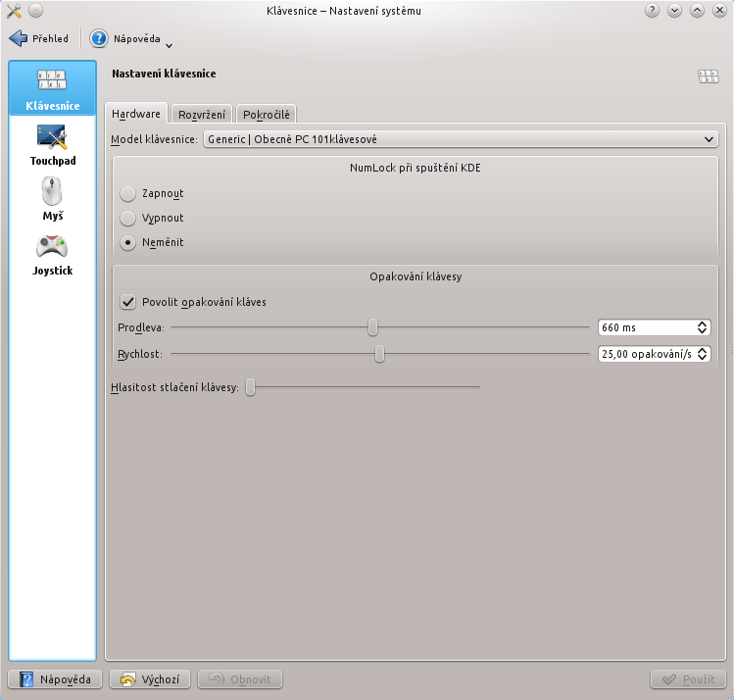Viewport: 734px width, 700px height.
Task: Maximize the window with the up-arrow button
Action: pyautogui.click(x=697, y=11)
